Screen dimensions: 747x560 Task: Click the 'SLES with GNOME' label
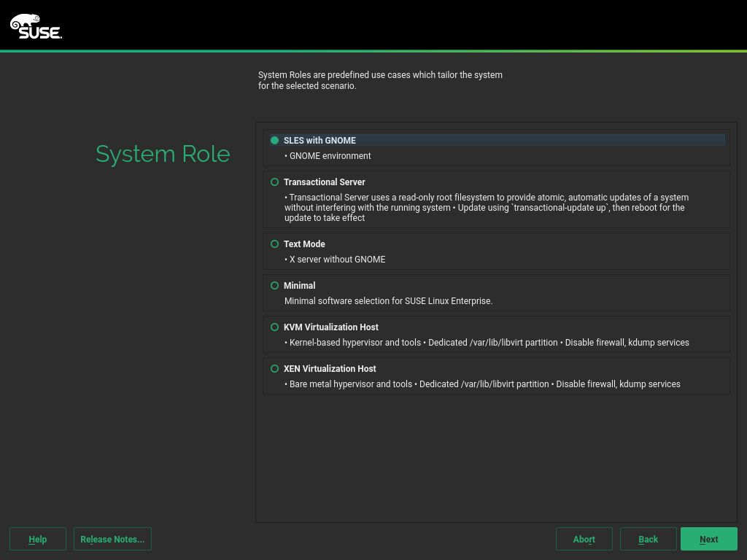point(320,141)
